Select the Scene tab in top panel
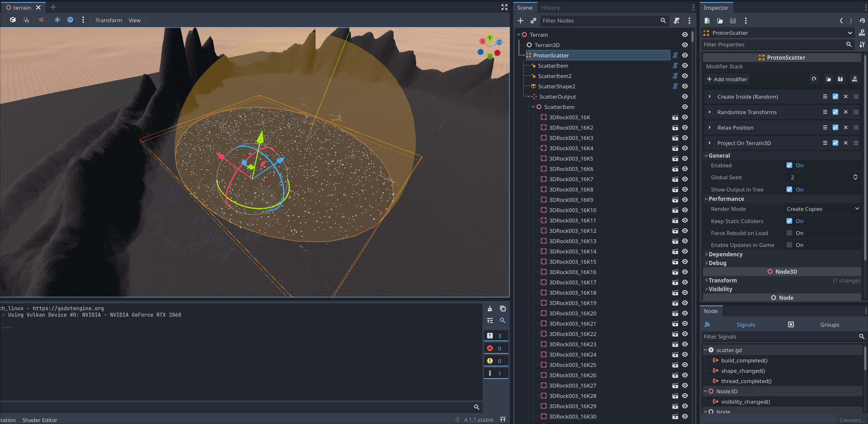Image resolution: width=868 pixels, height=424 pixels. pyautogui.click(x=525, y=7)
